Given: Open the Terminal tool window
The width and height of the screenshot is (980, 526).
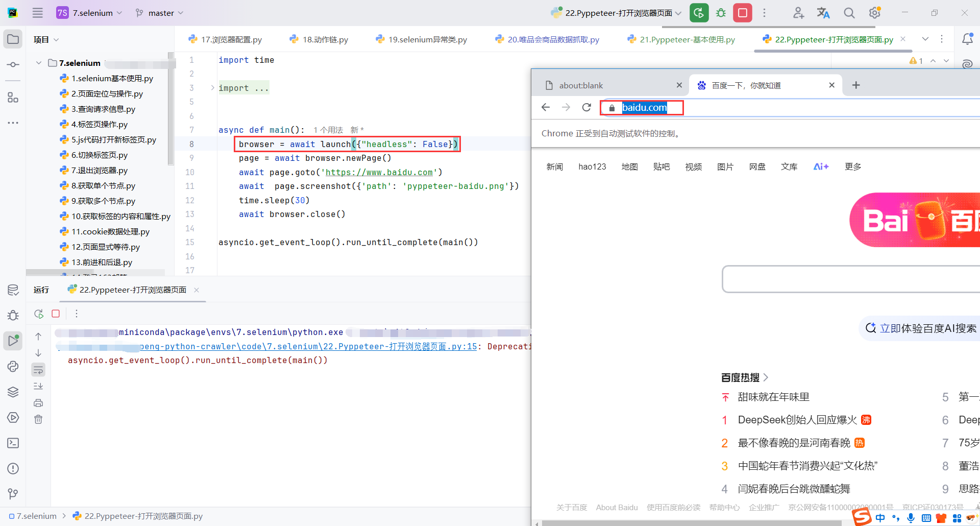Looking at the screenshot, I should click(x=13, y=443).
